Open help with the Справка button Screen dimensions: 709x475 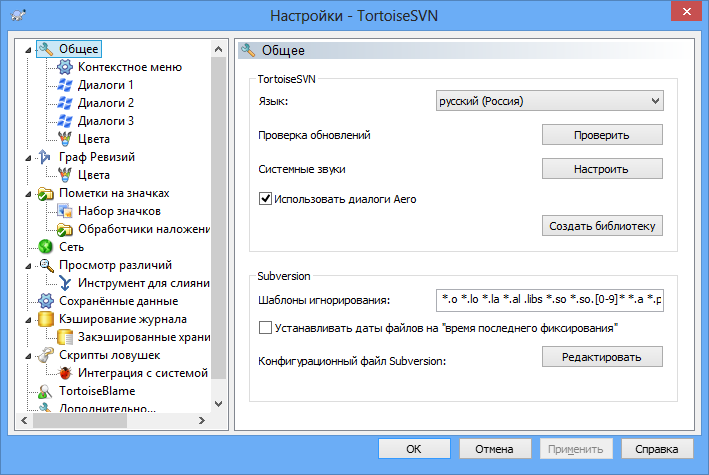[657, 449]
